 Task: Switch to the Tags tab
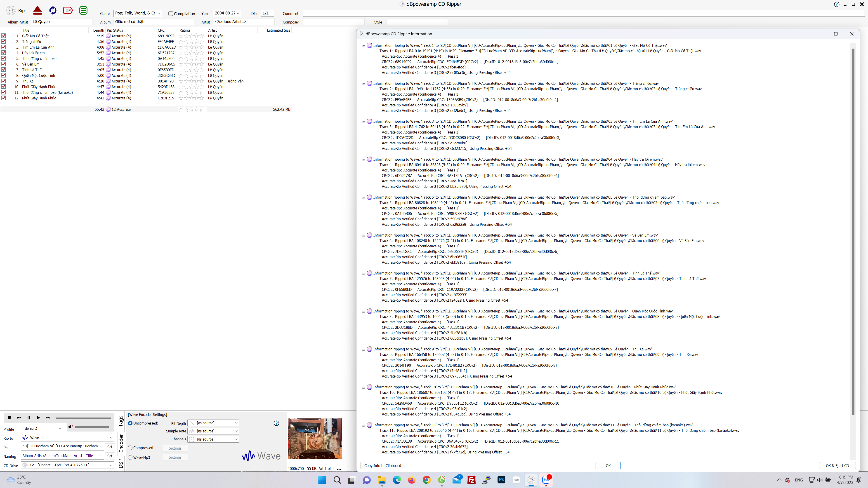121,421
